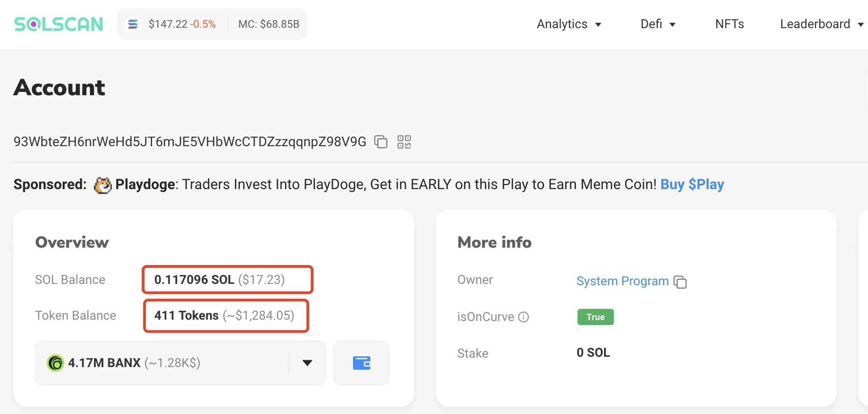Screen dimensions: 868x414
Task: Click the Playdoge sponsor icon
Action: [x=102, y=185]
